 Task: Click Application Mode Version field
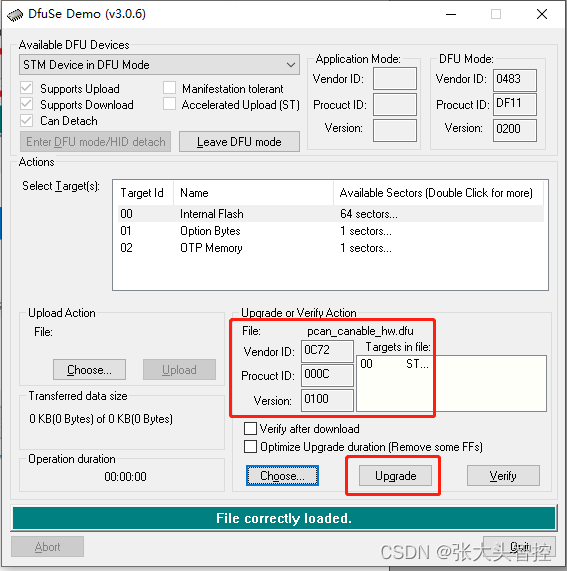pos(395,130)
